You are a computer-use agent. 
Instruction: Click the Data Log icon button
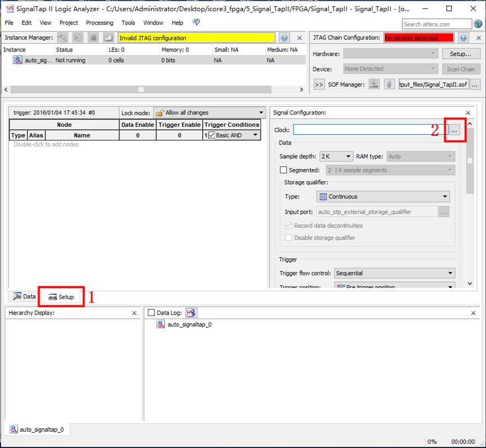tap(191, 313)
